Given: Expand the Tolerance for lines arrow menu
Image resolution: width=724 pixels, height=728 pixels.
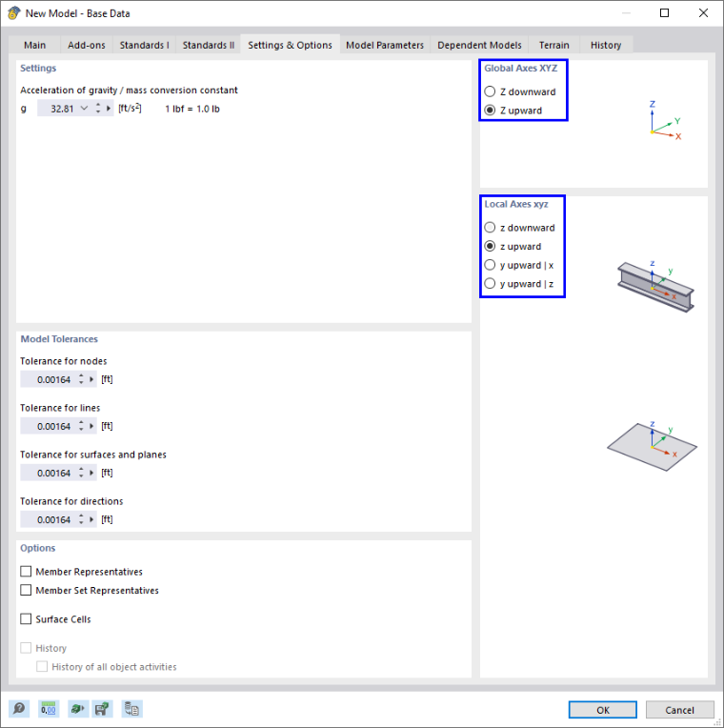Looking at the screenshot, I should (91, 426).
